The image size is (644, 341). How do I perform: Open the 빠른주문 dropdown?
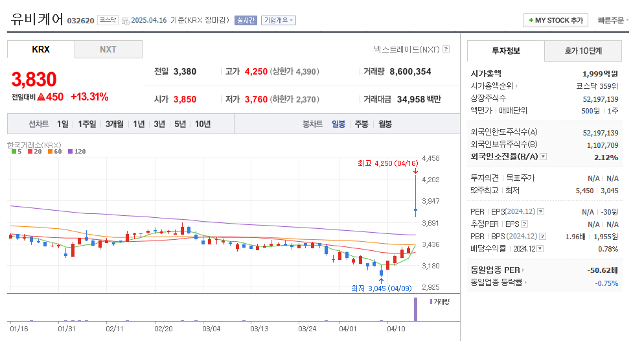click(613, 20)
